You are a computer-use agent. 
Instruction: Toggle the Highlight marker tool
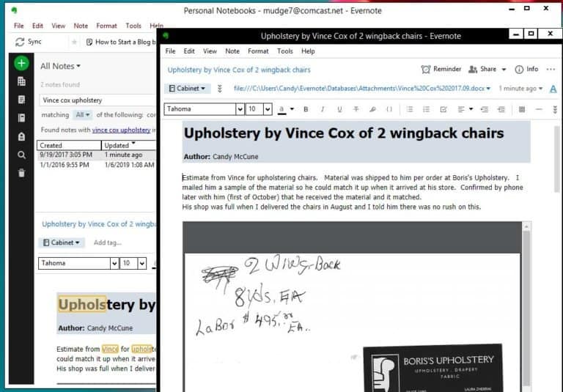[372, 109]
